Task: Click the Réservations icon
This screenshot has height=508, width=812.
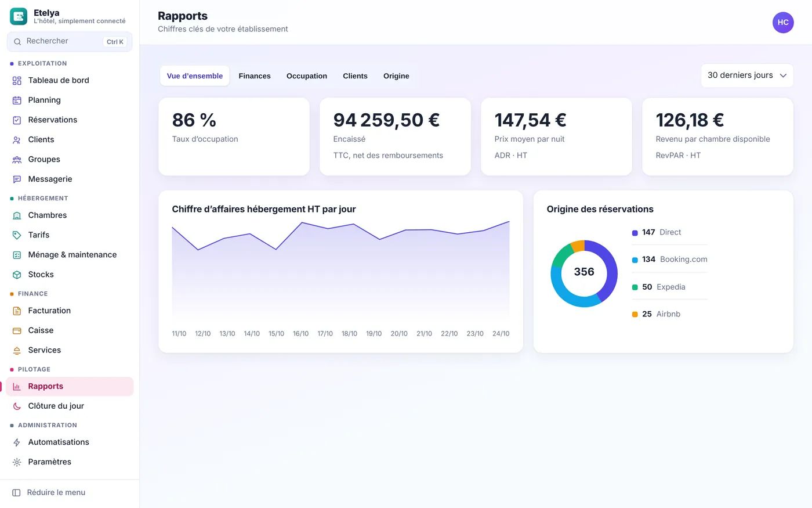Action: 17,120
